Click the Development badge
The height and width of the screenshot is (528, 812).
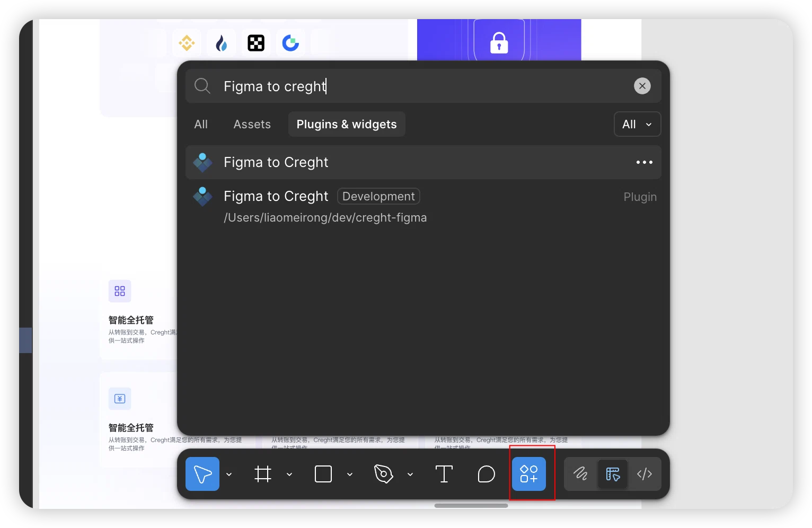pos(378,196)
